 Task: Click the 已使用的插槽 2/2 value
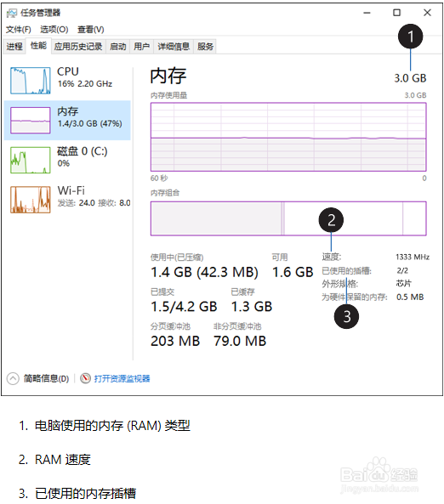pos(402,270)
